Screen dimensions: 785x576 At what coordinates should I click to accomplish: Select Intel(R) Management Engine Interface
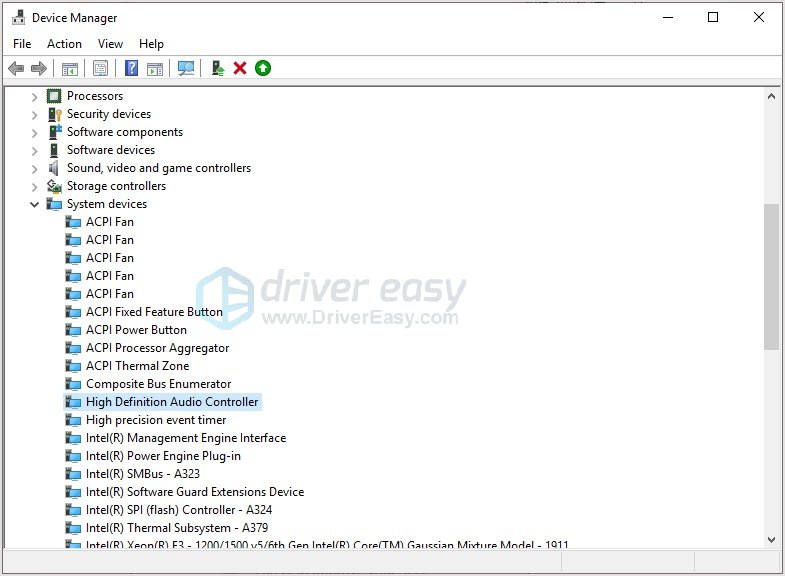[186, 438]
